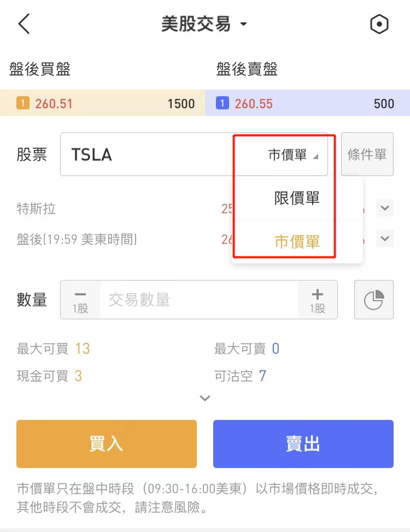The image size is (410, 532).
Task: Click the orange level-1 bid badge
Action: [23, 103]
